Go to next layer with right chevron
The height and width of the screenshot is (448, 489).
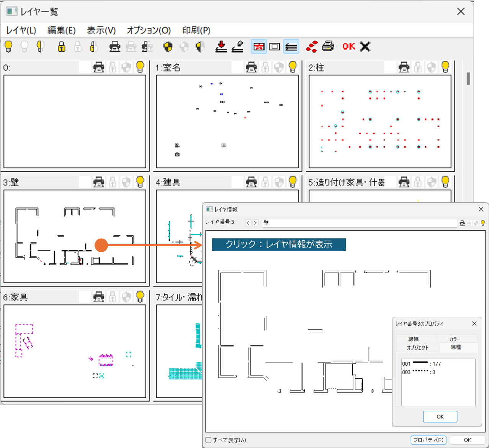click(x=255, y=223)
